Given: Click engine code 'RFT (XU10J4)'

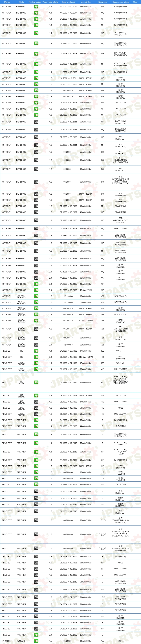Looking at the screenshot, I should (x=120, y=358).
